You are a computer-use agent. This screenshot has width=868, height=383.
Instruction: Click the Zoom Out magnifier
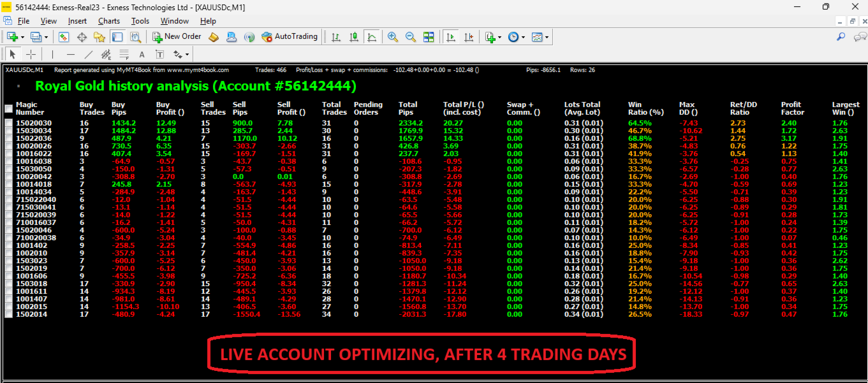point(411,37)
